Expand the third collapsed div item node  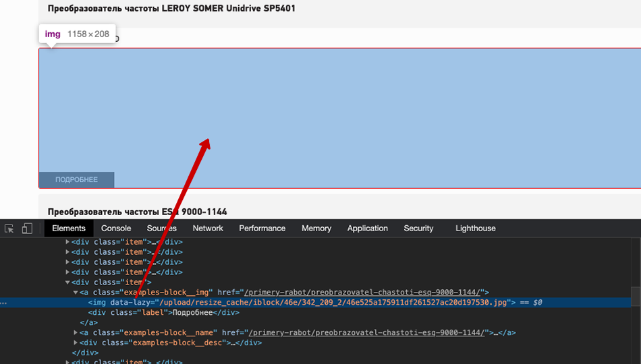click(x=67, y=262)
